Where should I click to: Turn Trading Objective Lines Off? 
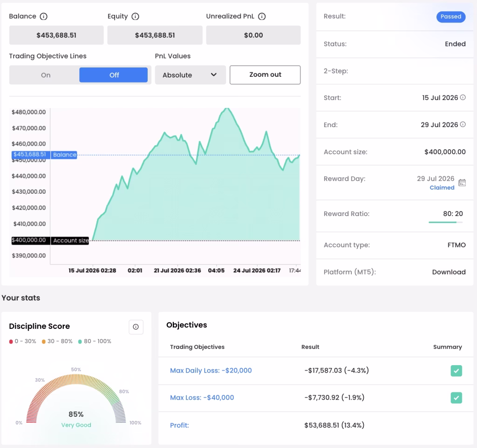coord(114,75)
